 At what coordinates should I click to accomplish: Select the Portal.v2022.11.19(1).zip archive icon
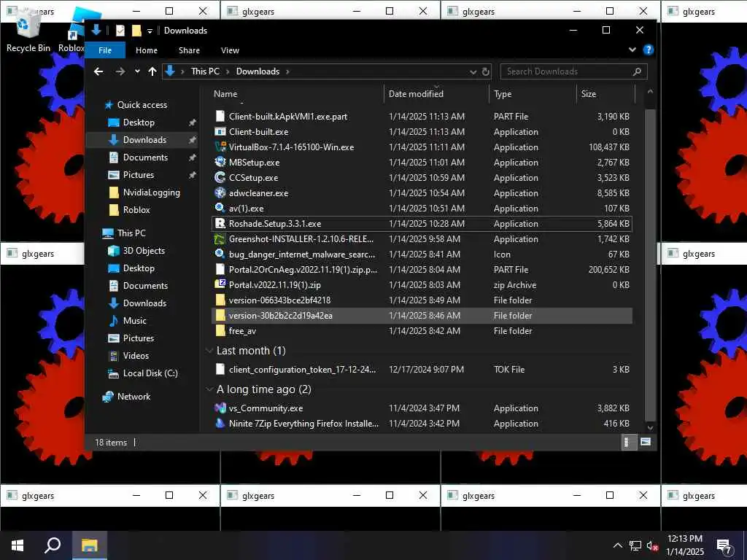pos(220,285)
